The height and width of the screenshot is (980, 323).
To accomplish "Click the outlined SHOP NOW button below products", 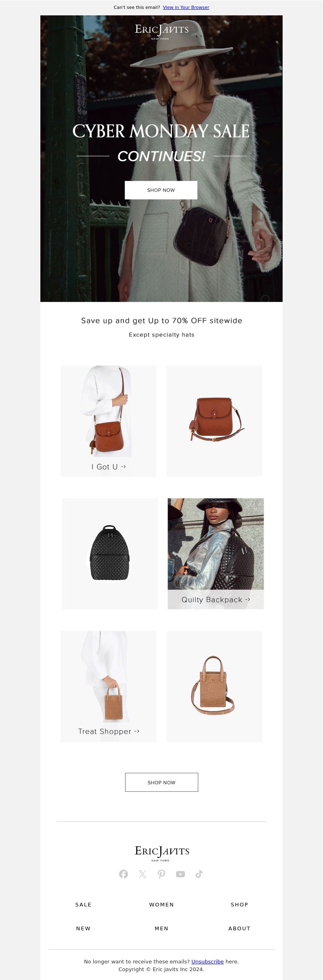I will pos(161,782).
